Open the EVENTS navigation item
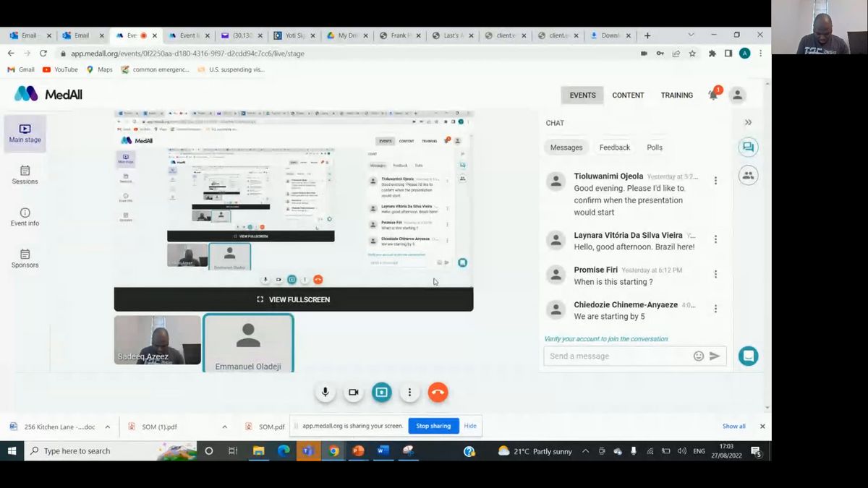 tap(582, 95)
